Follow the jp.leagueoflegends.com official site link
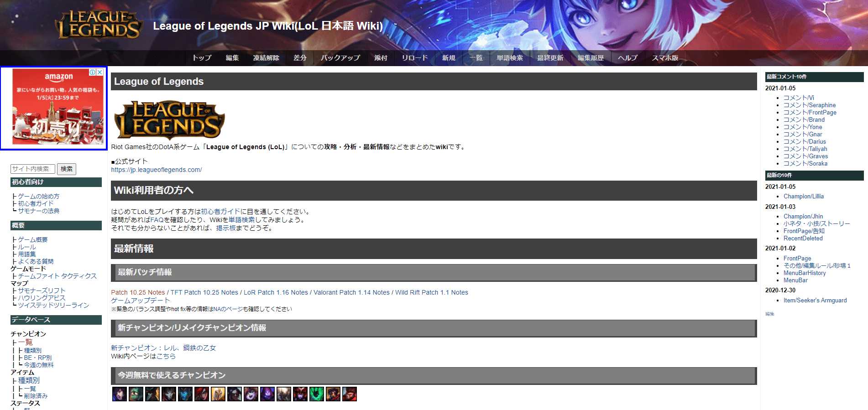 pyautogui.click(x=157, y=170)
